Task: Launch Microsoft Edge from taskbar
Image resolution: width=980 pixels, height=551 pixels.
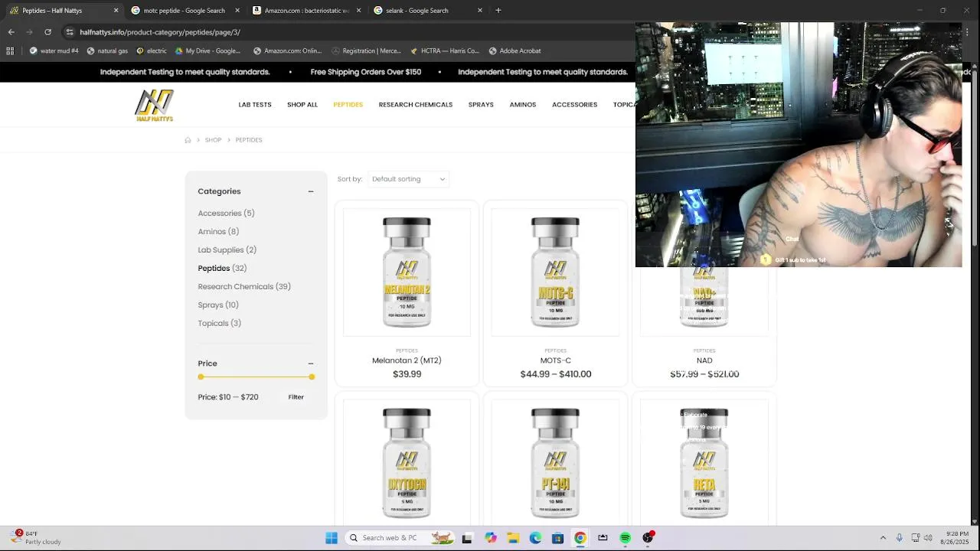Action: [x=535, y=538]
